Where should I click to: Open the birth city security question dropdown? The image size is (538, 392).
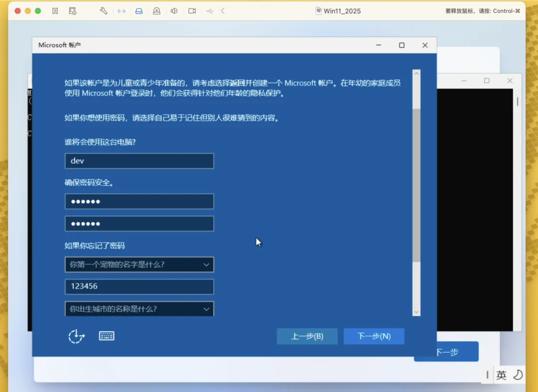[139, 308]
